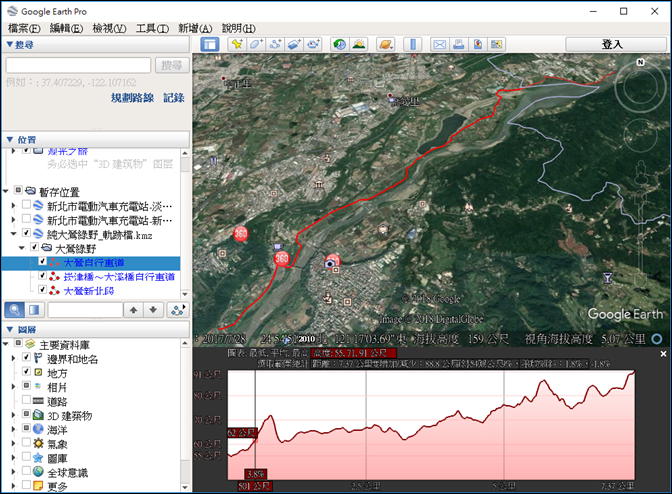Uncheck the 大鶯新址段 path checkbox
This screenshot has height=494, width=672.
tap(42, 289)
